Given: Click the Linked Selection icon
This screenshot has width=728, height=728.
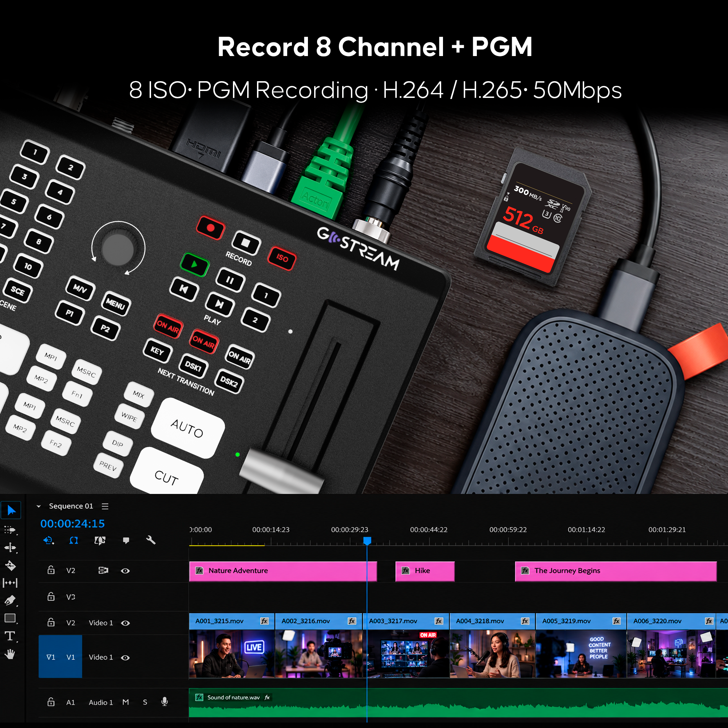Looking at the screenshot, I should click(100, 541).
